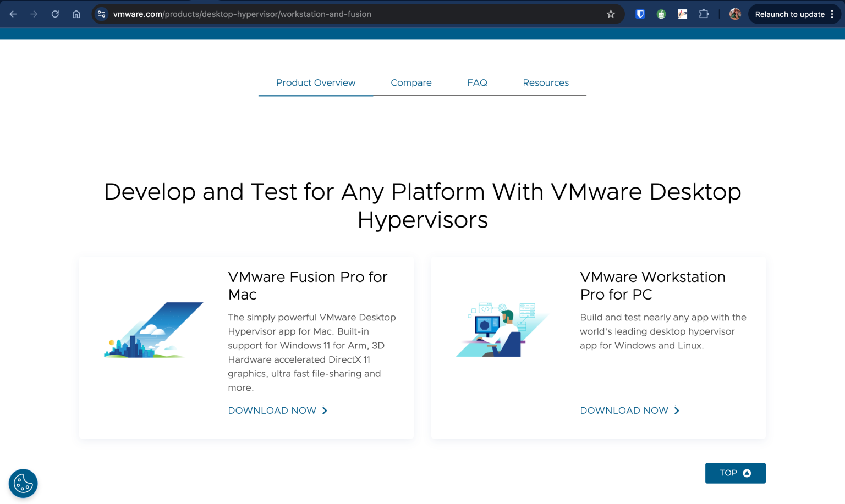Open the browser home page
This screenshot has height=504, width=845.
(76, 14)
